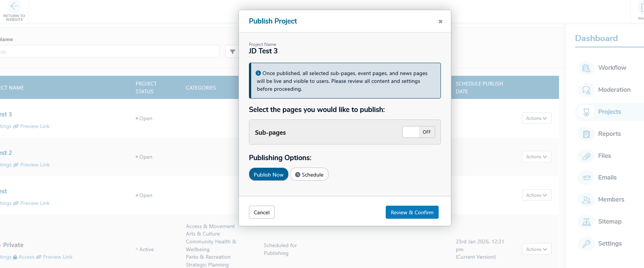Close the Publish Project modal with X
Image resolution: width=644 pixels, height=268 pixels.
pyautogui.click(x=441, y=22)
